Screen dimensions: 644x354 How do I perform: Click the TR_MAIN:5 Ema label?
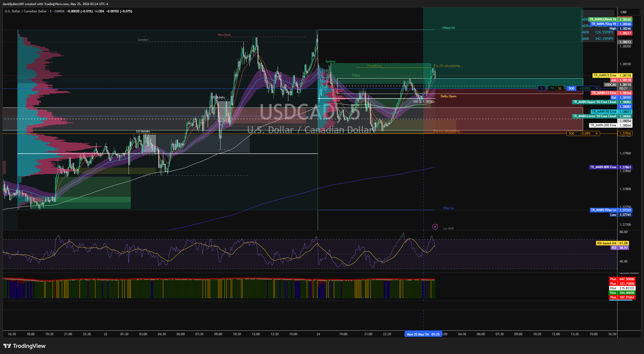(605, 76)
